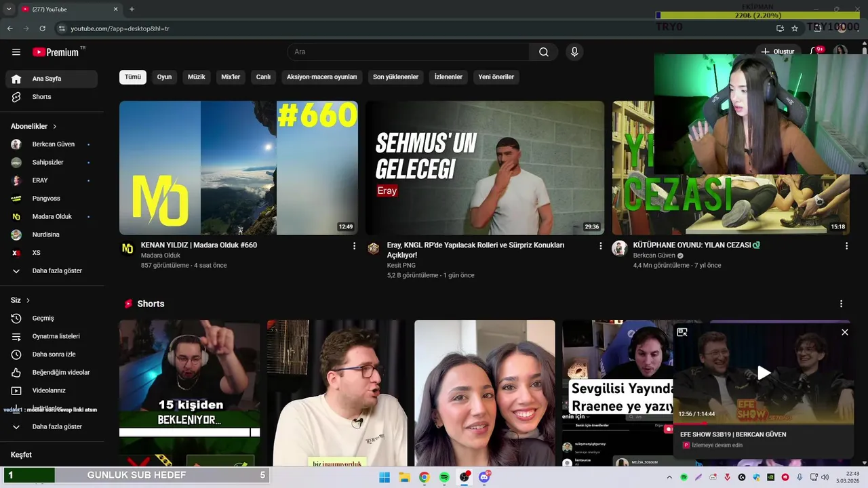Select the Canlı filter chip
Viewport: 868px width, 488px height.
(x=263, y=77)
